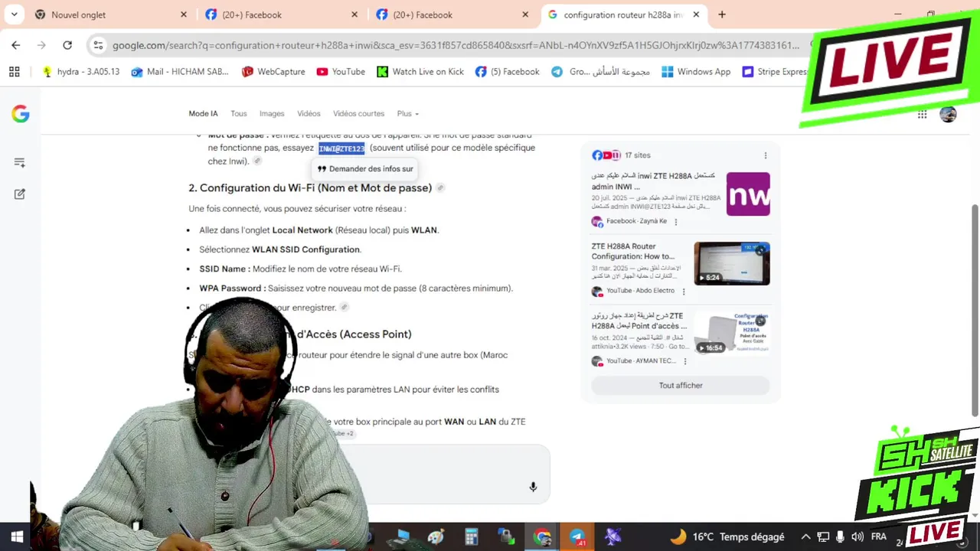Switch to the Images results tab
The width and height of the screenshot is (980, 551).
point(272,113)
